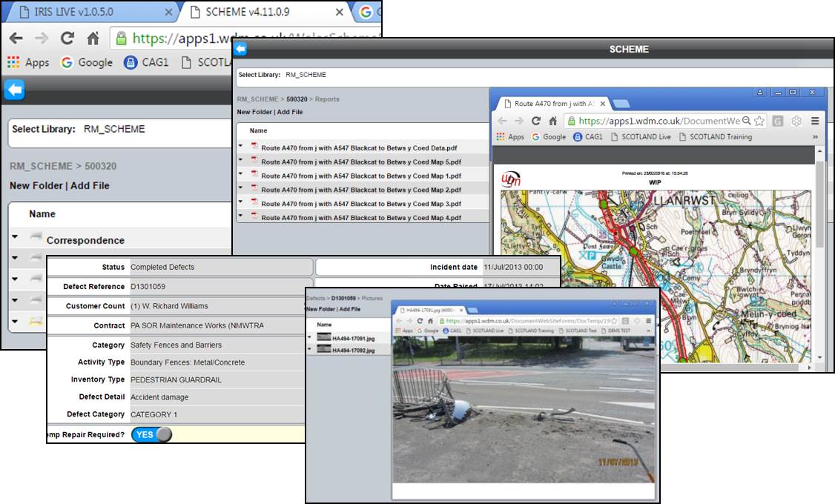Open Chrome menu in map popup window

point(815,121)
